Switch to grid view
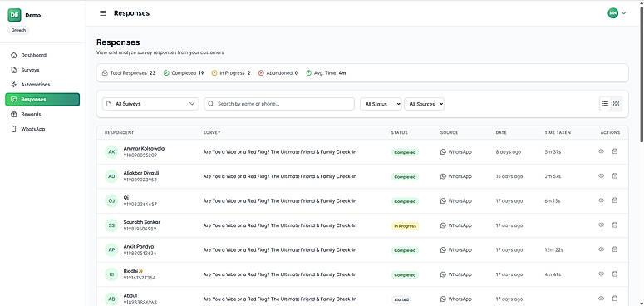Viewport: 644px width, 306px height. pyautogui.click(x=616, y=103)
